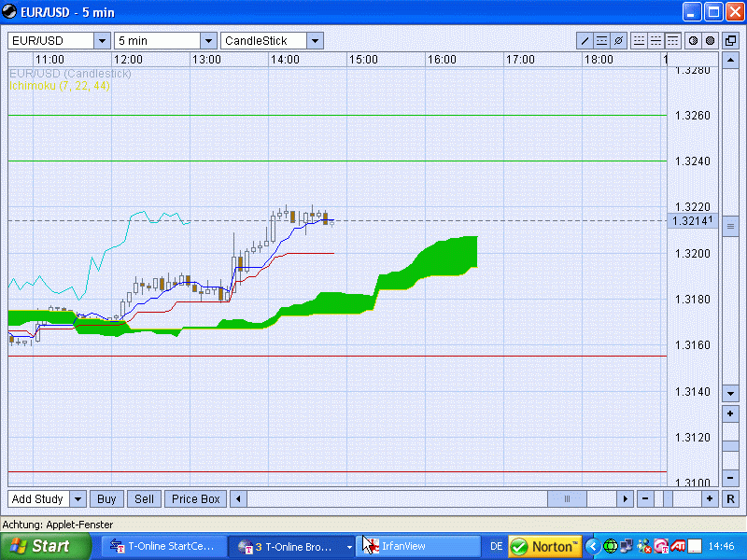Toggle the first grid line style button
The width and height of the screenshot is (747, 560).
coord(640,41)
